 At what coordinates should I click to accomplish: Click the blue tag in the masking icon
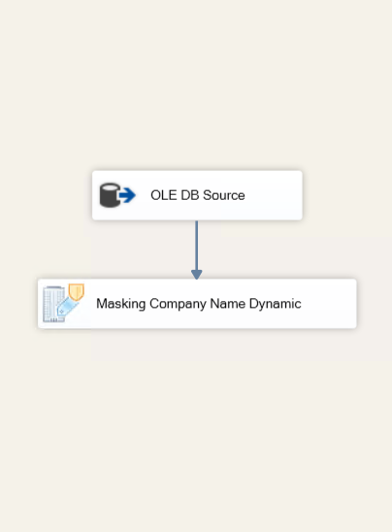point(67,306)
